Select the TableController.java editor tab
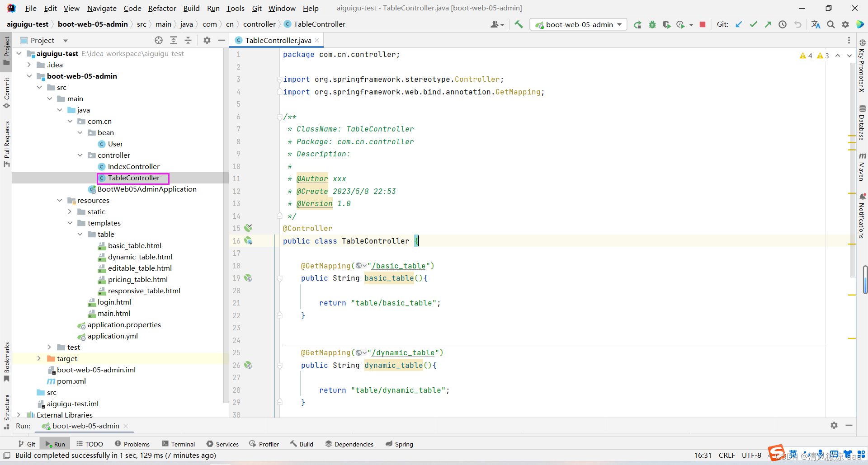 click(278, 40)
